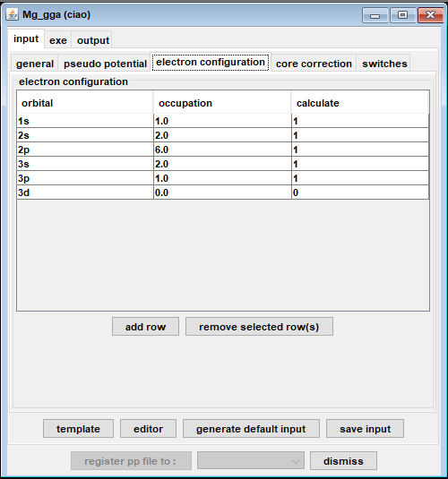Click remove selected row(s) button
The image size is (448, 479).
click(259, 327)
